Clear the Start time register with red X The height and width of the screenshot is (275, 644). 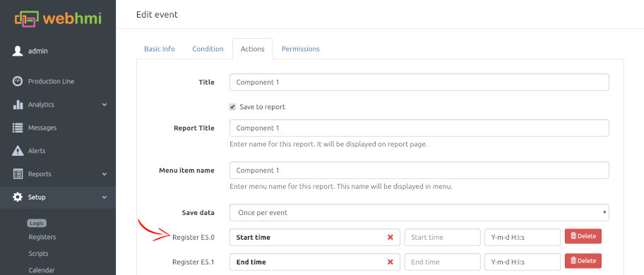click(390, 238)
